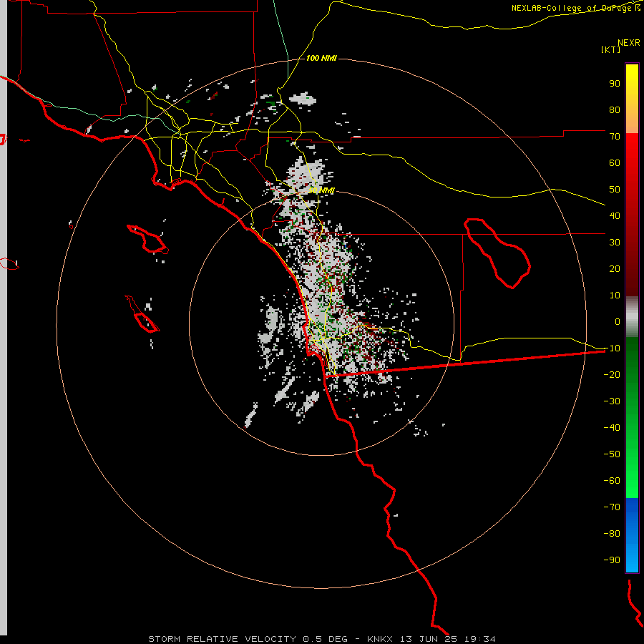Select the 50 knot scale label

tap(615, 190)
